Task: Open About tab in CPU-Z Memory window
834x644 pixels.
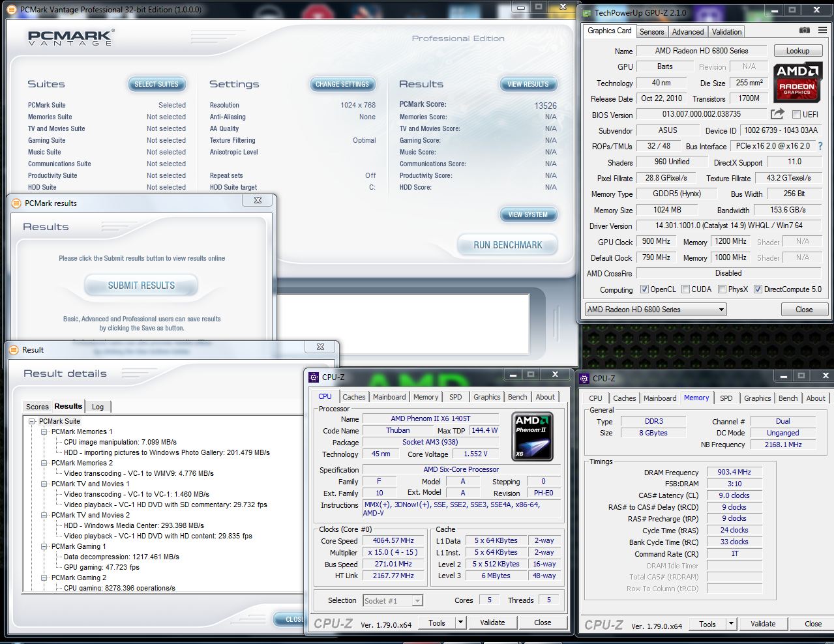Action: [x=816, y=398]
